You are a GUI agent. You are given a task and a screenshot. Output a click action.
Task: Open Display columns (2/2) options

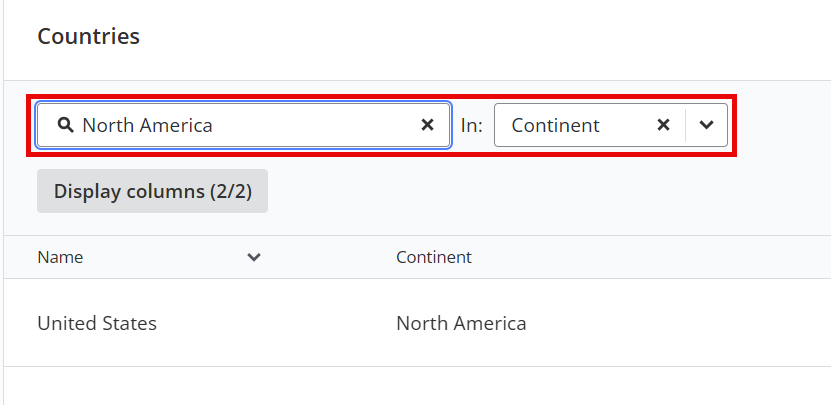pyautogui.click(x=152, y=191)
